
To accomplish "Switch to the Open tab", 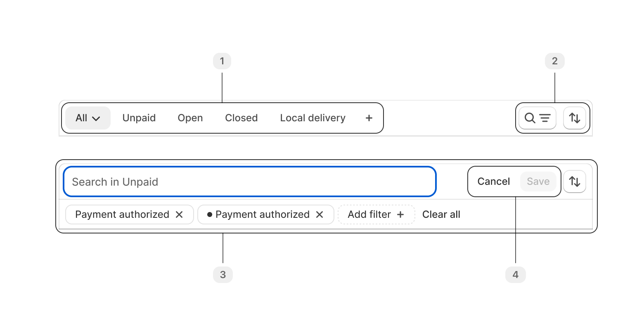I will tap(190, 118).
